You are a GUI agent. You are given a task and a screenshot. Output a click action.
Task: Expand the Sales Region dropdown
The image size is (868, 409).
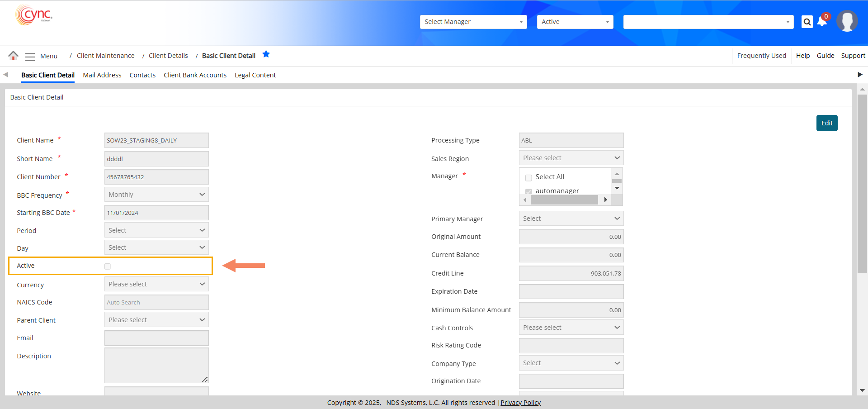tap(571, 158)
